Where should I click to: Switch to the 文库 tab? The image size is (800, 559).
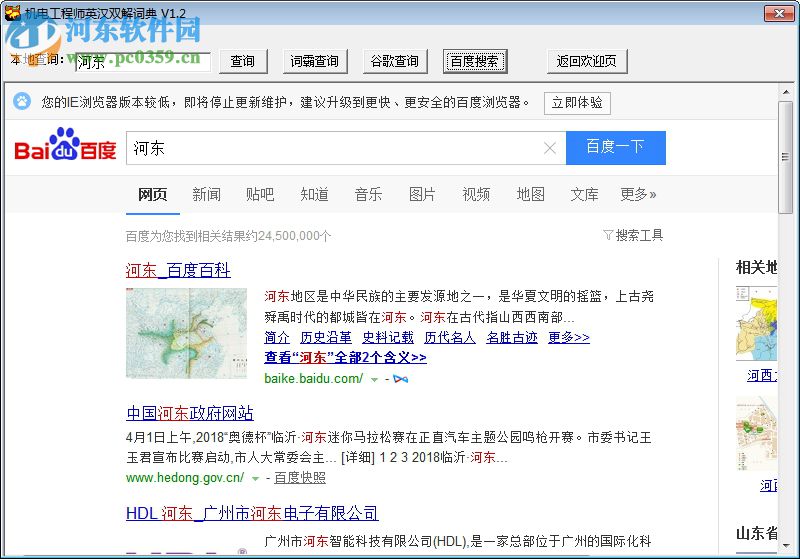(x=584, y=194)
